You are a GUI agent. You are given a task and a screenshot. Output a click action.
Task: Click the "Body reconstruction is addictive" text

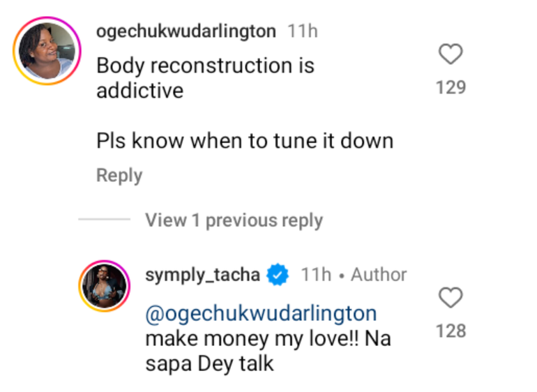click(205, 77)
